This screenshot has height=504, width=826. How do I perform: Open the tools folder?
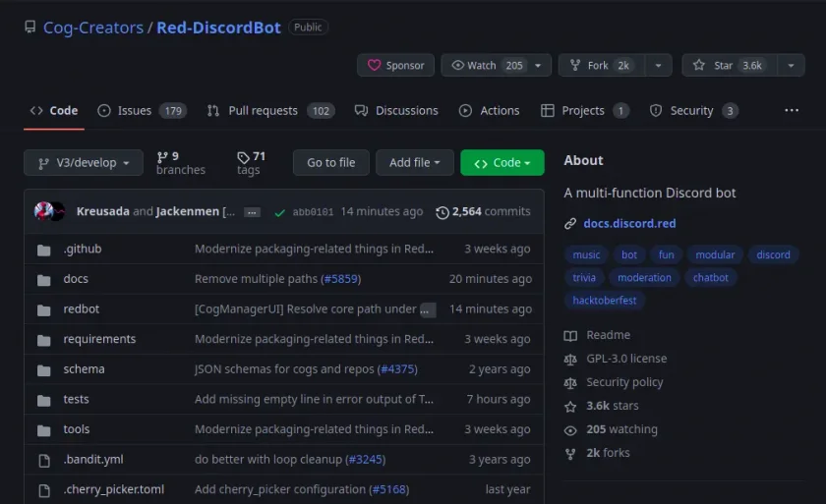click(77, 429)
